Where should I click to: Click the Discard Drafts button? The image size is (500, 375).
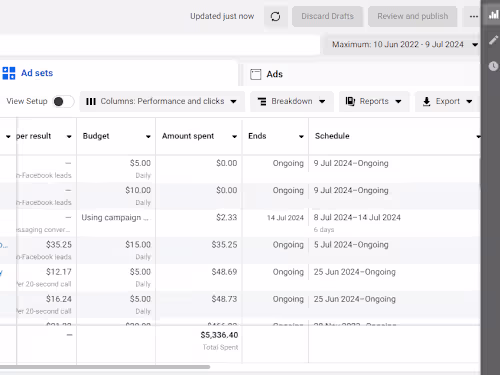coord(327,16)
